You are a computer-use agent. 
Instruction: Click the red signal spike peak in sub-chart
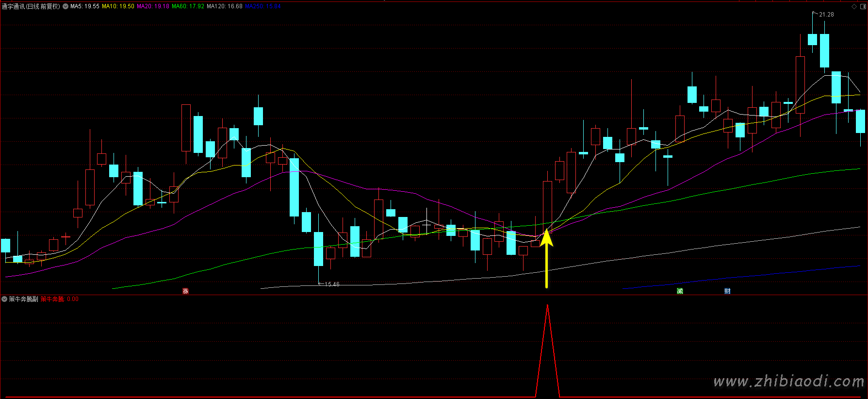[547, 306]
